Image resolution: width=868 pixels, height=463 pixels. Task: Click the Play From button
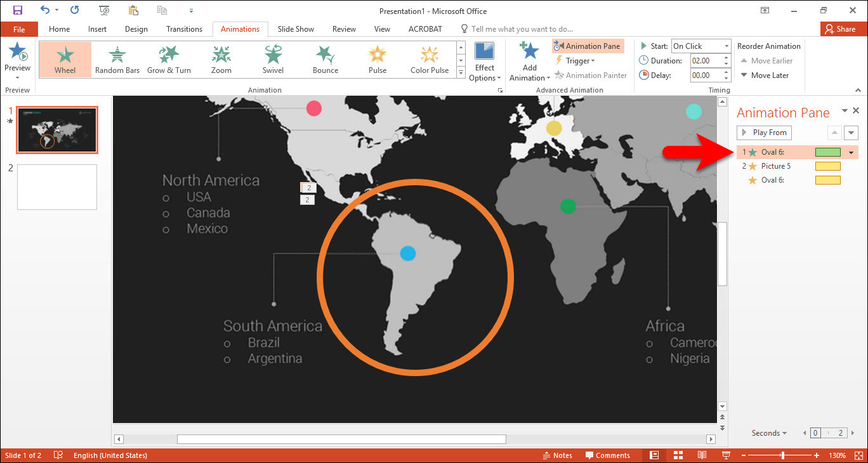[x=764, y=133]
